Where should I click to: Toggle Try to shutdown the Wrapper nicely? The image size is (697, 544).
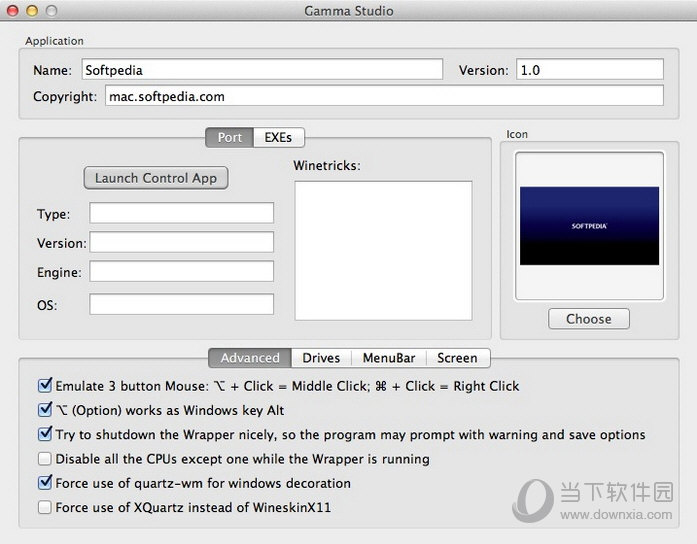pos(45,434)
